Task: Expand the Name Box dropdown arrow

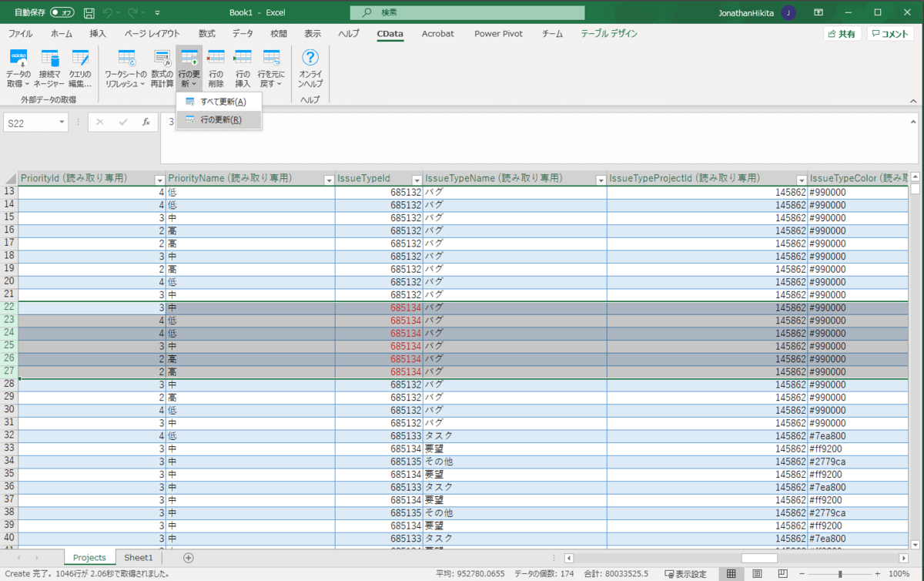Action: click(x=62, y=123)
